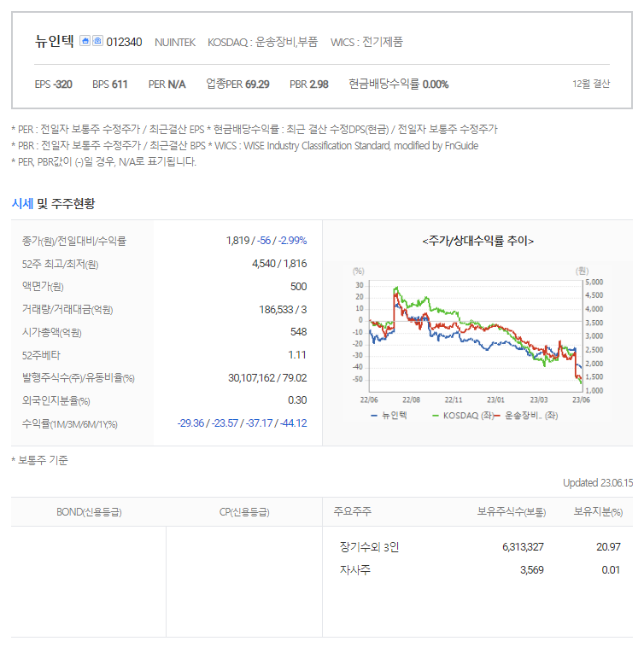Click the 거래량/거래대금(억원) row label
Image resolution: width=644 pixels, height=647 pixels.
pyautogui.click(x=67, y=310)
